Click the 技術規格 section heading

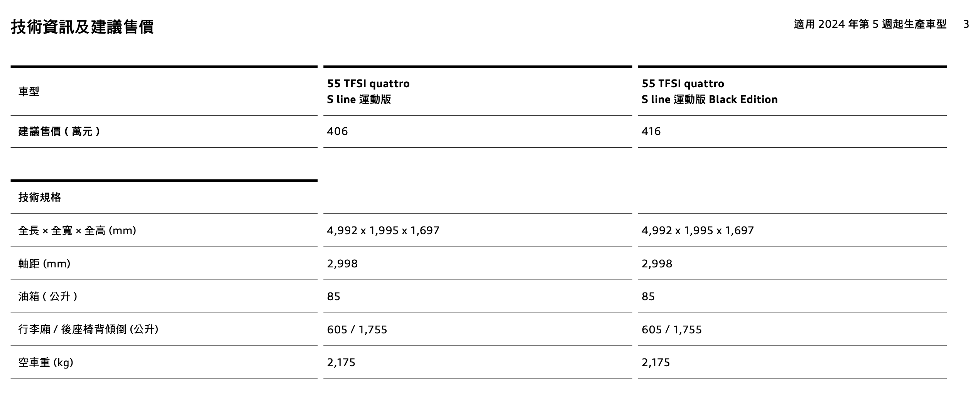(x=40, y=198)
